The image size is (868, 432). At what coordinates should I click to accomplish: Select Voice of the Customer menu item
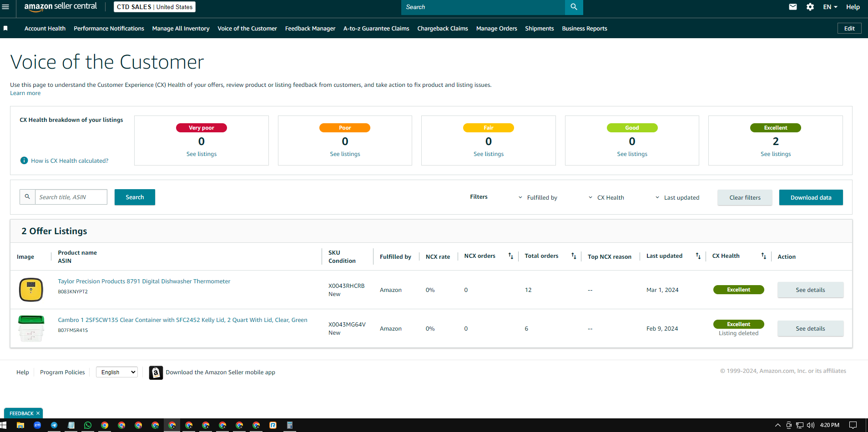247,28
